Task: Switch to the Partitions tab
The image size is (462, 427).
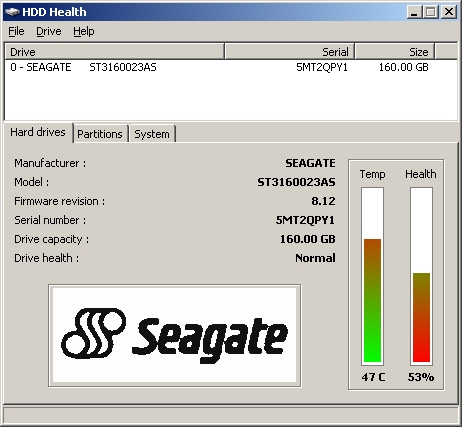Action: [100, 134]
